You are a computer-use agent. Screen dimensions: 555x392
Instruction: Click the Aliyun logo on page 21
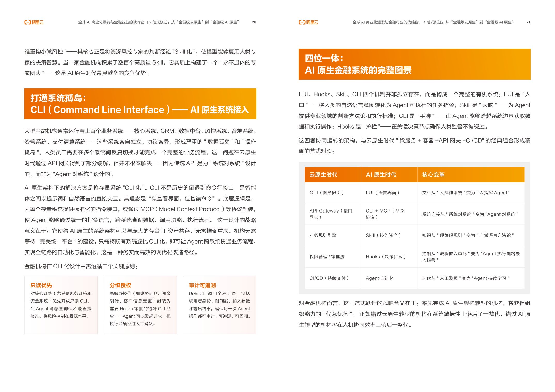[308, 22]
